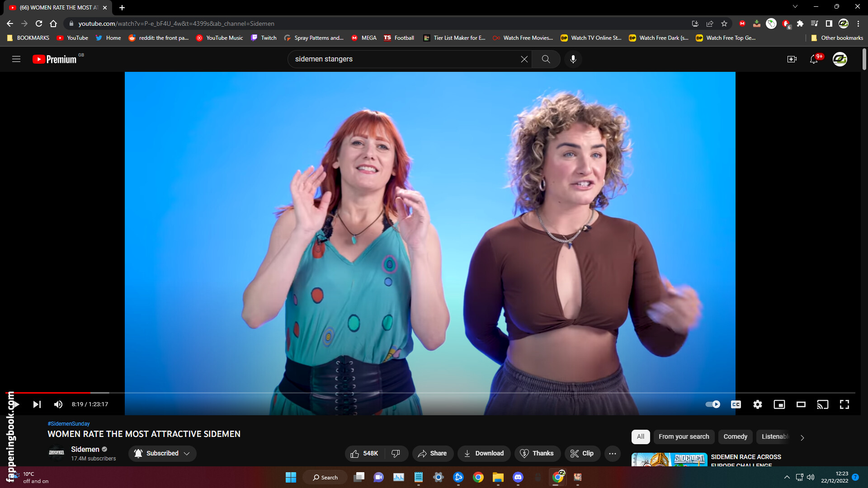Switch to theater mode

[801, 404]
